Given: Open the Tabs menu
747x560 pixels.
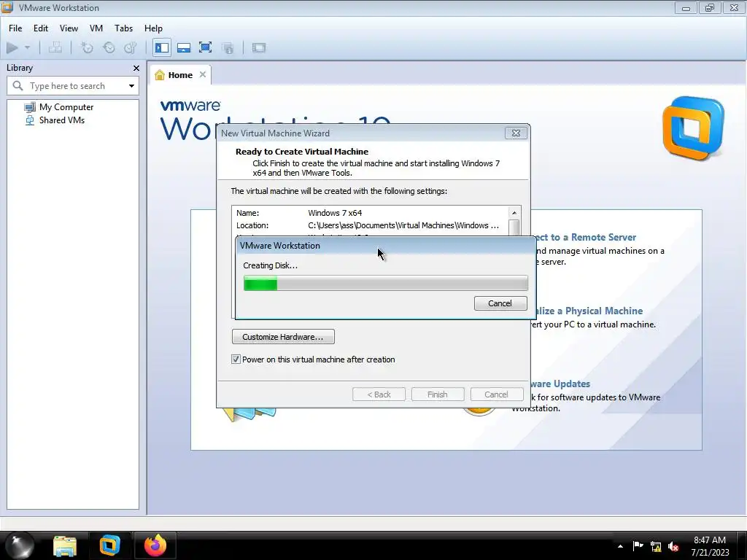Looking at the screenshot, I should tap(123, 28).
